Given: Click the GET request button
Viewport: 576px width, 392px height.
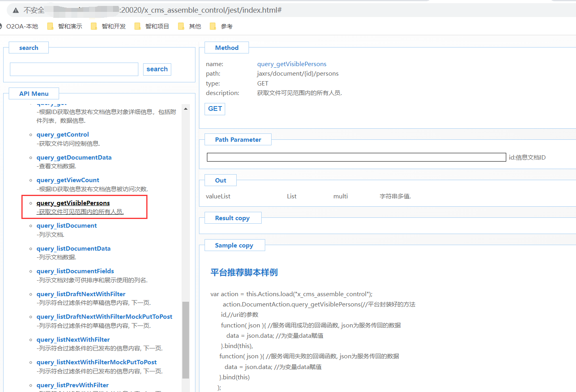Looking at the screenshot, I should pyautogui.click(x=215, y=109).
